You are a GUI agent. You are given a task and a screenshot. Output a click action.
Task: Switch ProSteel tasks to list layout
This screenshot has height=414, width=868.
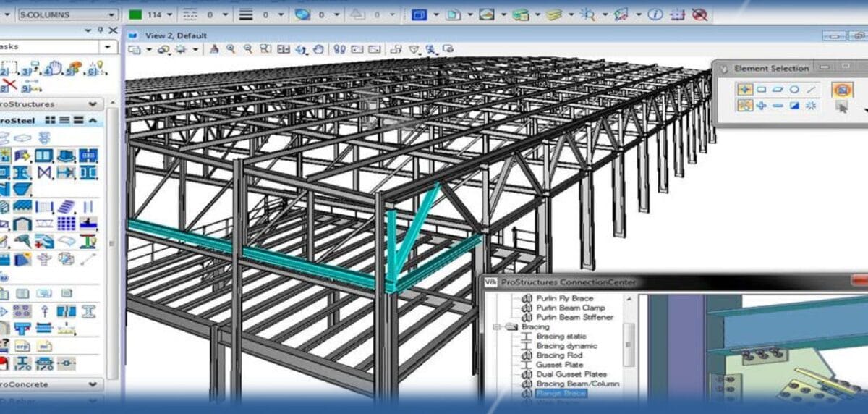64,120
